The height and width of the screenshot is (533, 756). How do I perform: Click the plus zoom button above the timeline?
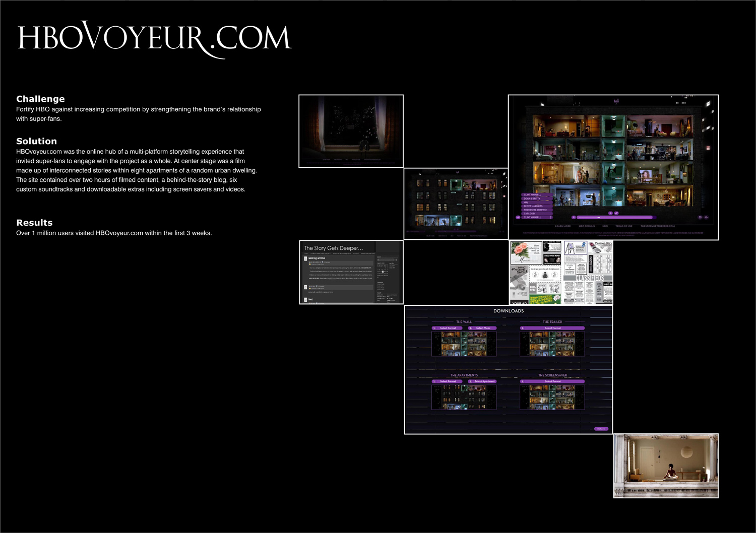coord(610,213)
